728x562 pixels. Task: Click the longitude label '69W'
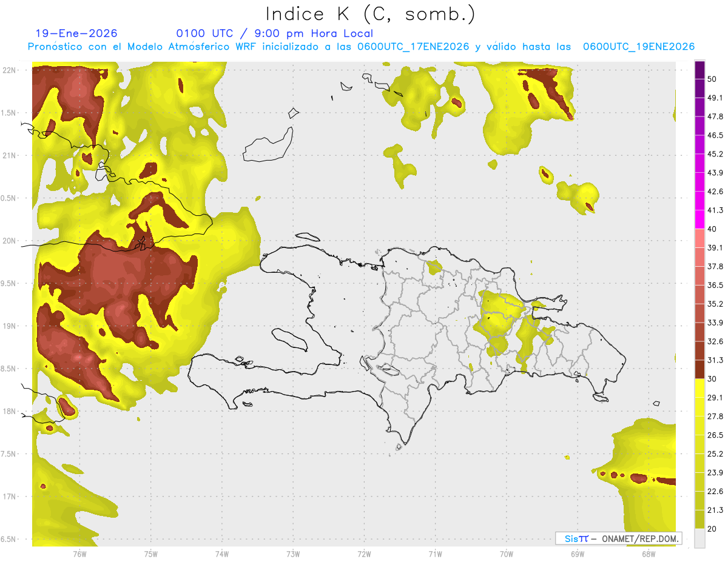pyautogui.click(x=577, y=554)
